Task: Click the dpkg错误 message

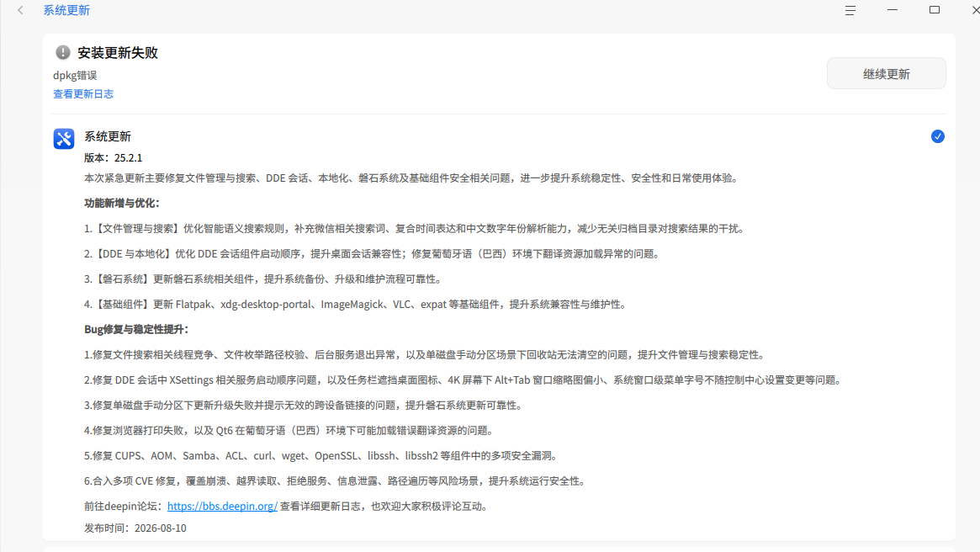Action: 75,75
